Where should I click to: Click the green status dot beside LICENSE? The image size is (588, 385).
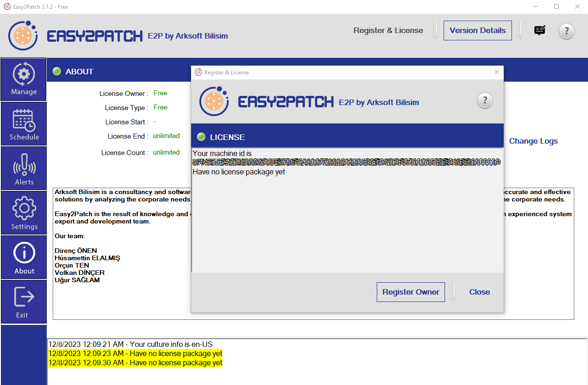[201, 137]
